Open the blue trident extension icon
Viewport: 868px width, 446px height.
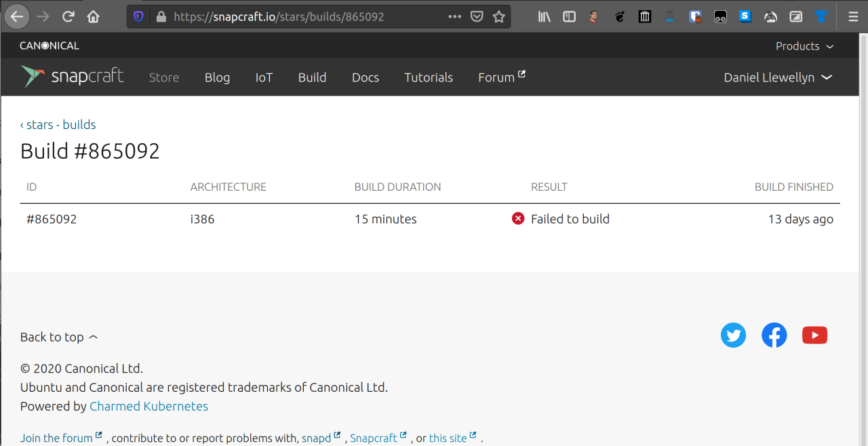(x=821, y=16)
